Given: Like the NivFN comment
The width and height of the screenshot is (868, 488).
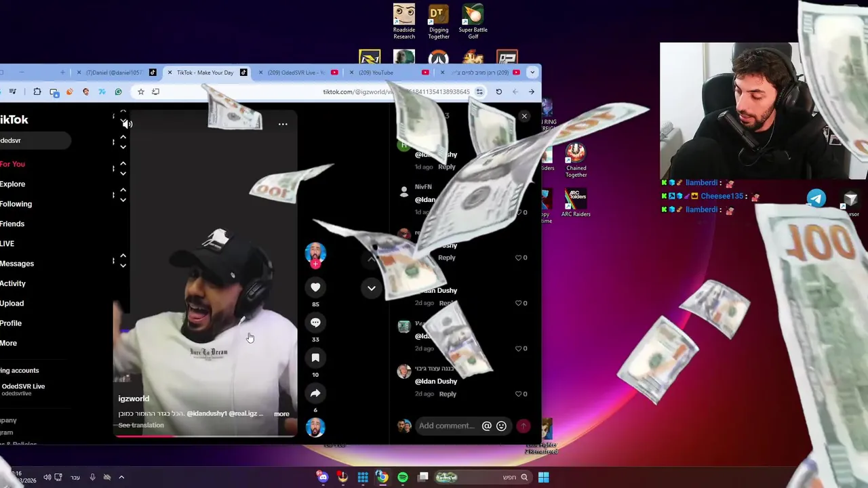Looking at the screenshot, I should tap(521, 212).
